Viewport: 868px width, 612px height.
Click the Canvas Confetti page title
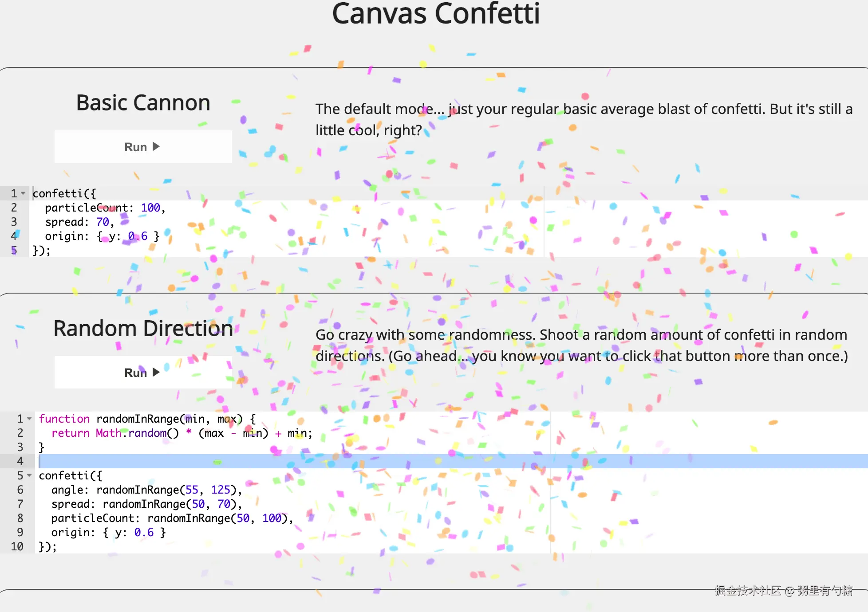[436, 13]
